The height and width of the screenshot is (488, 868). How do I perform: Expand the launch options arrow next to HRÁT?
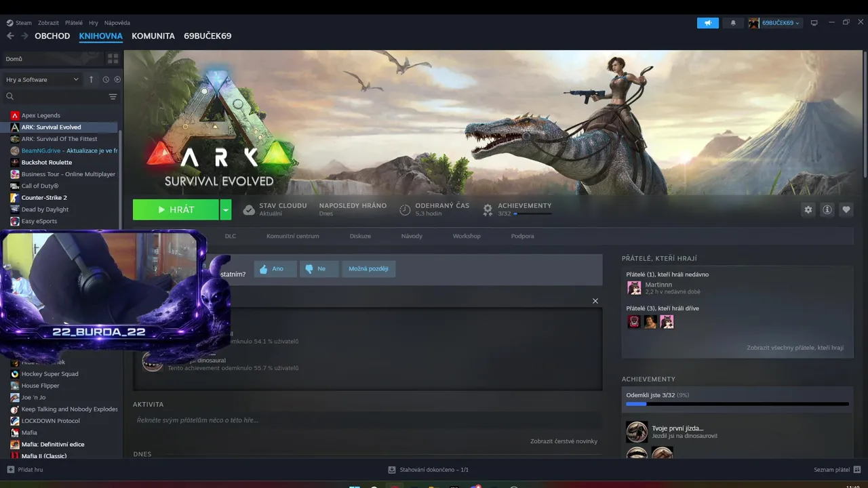point(226,209)
